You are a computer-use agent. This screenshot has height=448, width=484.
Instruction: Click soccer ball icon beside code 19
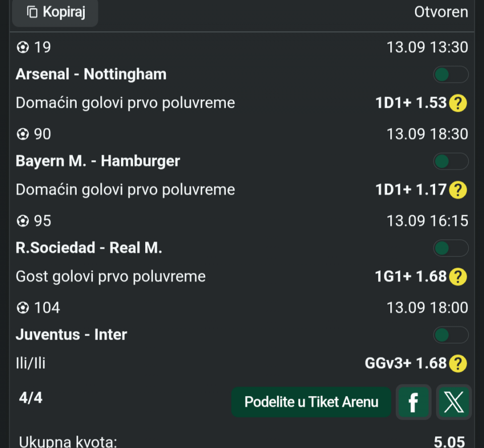23,47
